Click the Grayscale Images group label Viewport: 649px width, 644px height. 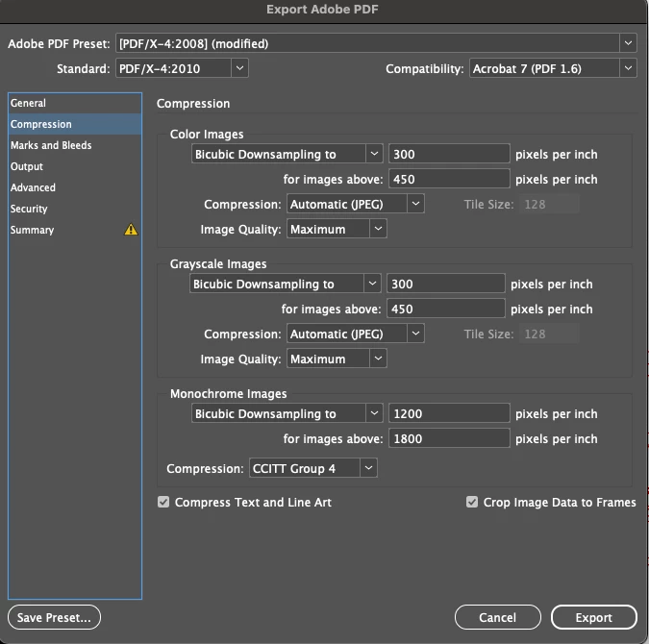[218, 263]
